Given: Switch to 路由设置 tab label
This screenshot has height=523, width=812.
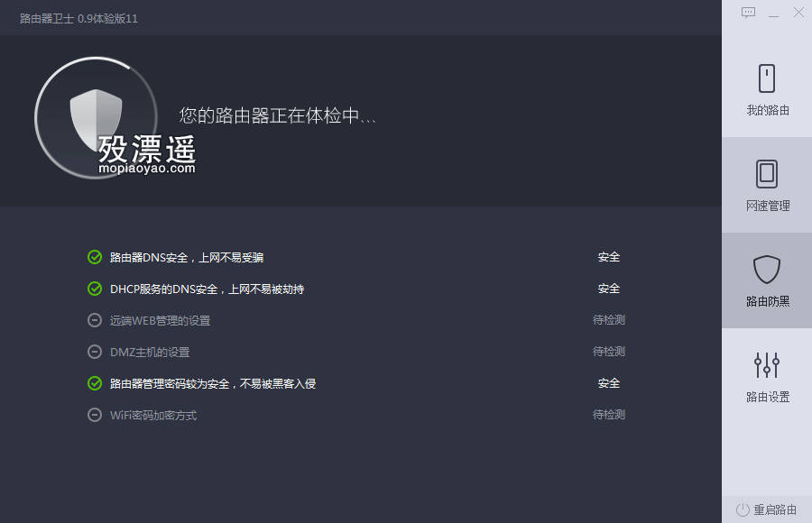Looking at the screenshot, I should [x=768, y=397].
